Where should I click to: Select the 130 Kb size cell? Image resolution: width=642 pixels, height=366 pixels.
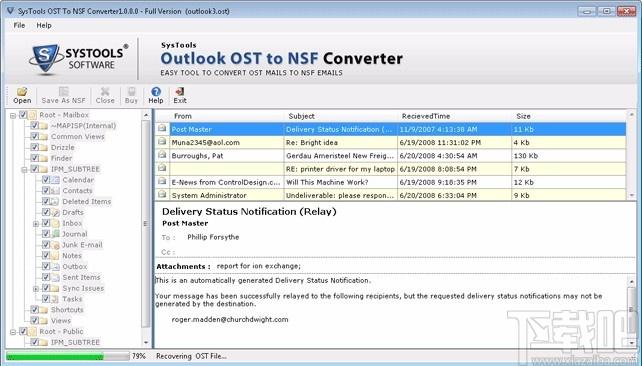(569, 156)
